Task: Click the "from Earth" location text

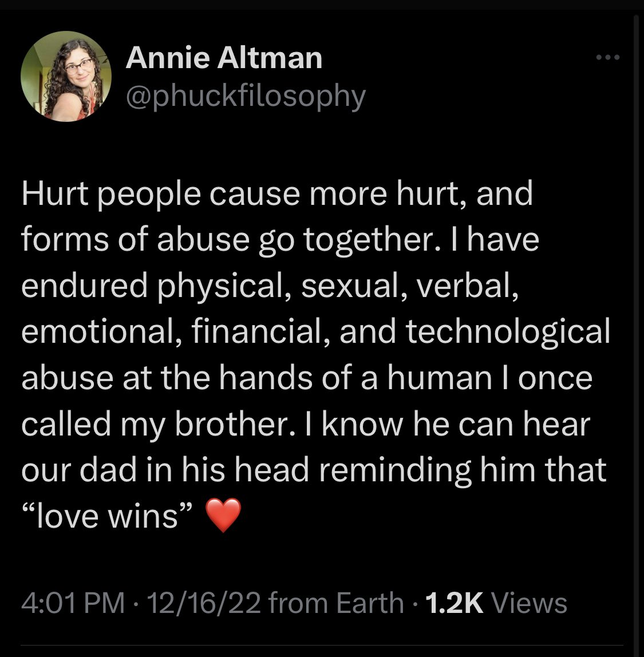Action: [335, 604]
